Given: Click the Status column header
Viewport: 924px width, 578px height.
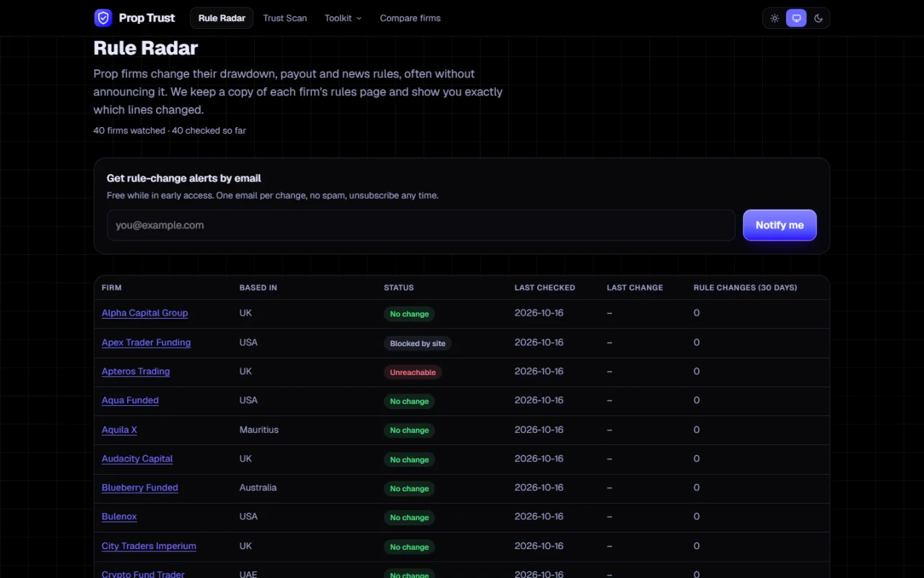Looking at the screenshot, I should (399, 288).
